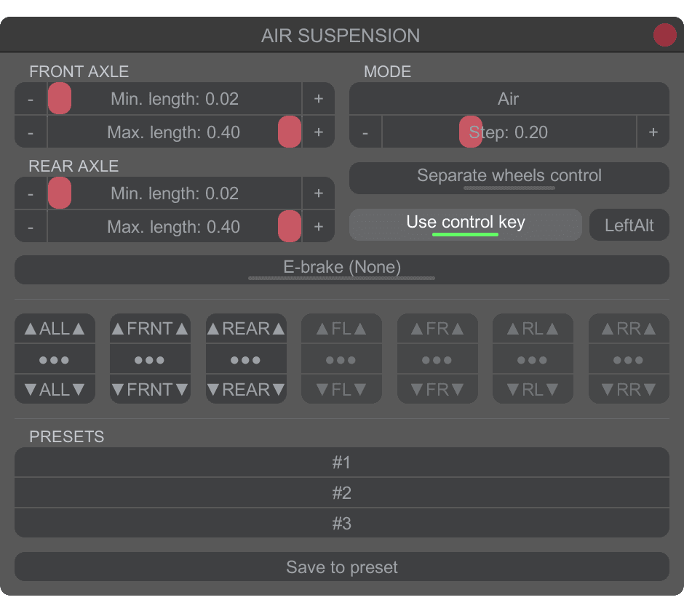Increase the Step value with plus
The height and width of the screenshot is (616, 684).
653,132
